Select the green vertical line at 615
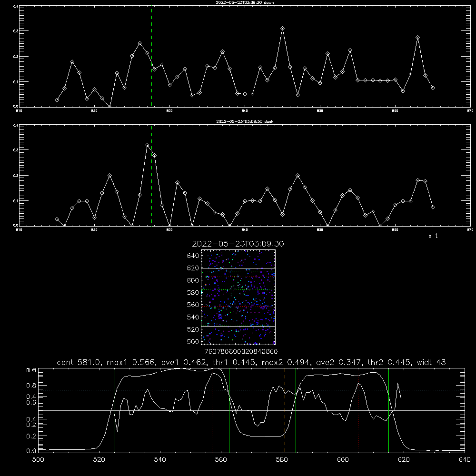476x476 pixels. tap(388, 410)
